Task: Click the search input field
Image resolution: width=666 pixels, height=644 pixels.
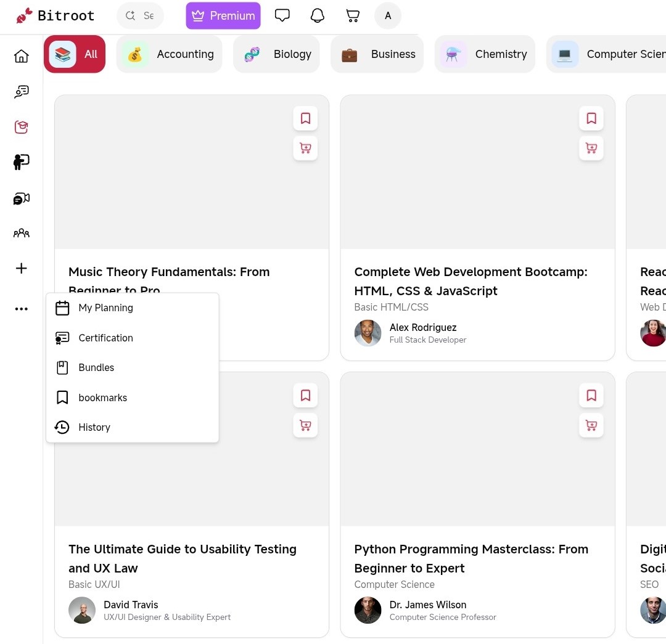Action: [147, 16]
